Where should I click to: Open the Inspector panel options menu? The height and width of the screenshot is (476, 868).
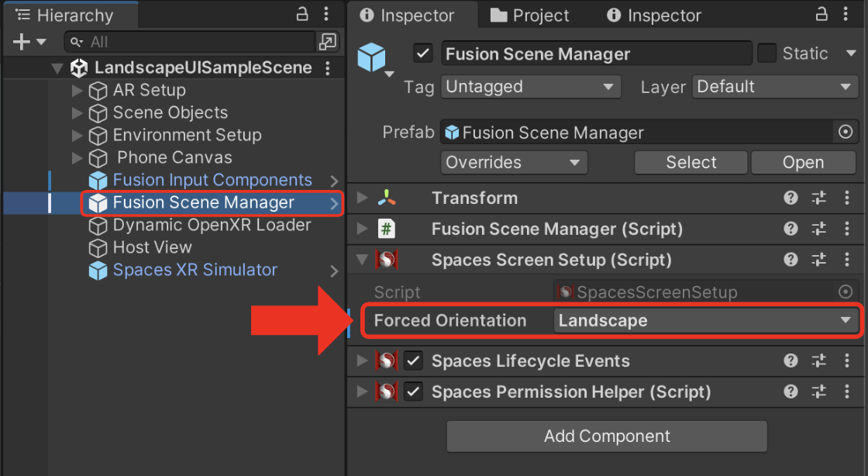(846, 14)
